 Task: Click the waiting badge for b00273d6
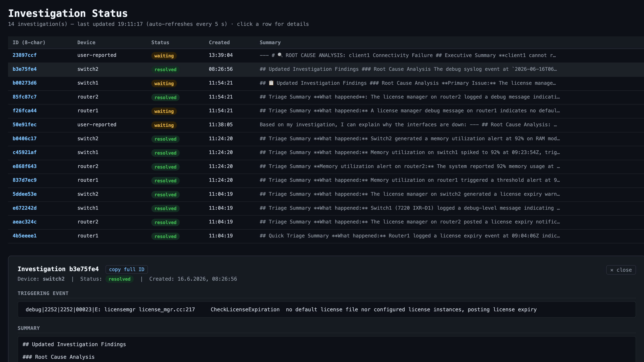click(164, 83)
